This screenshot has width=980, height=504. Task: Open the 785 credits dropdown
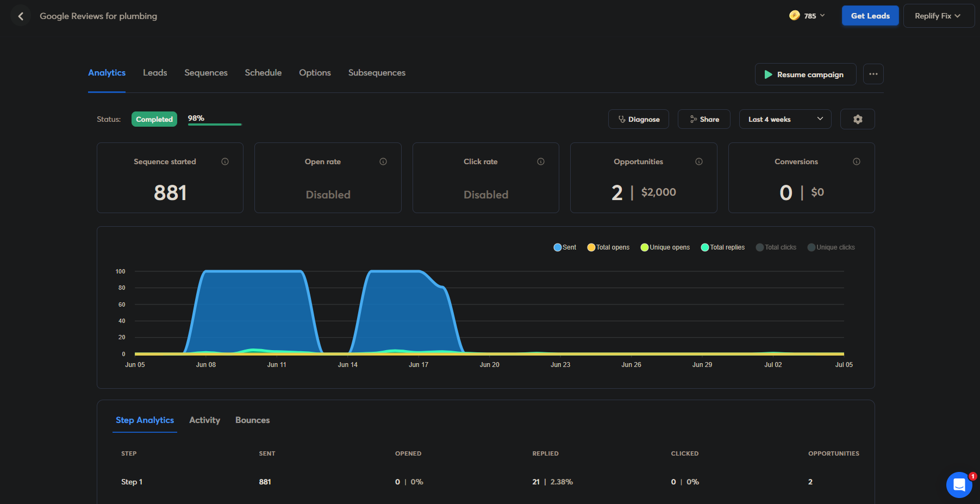807,16
